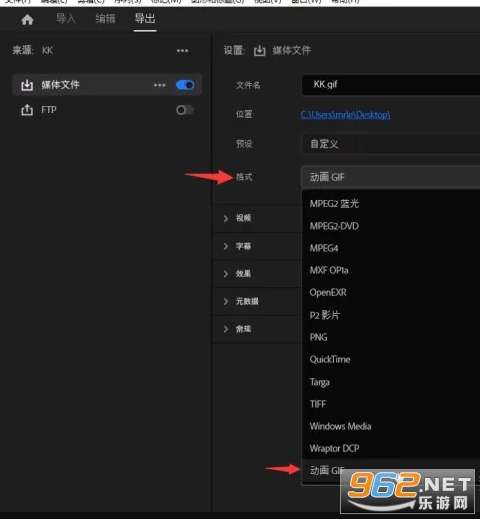Screen dimensions: 480x519
Task: Open 媒体文件 row options ellipsis
Action: (x=160, y=85)
